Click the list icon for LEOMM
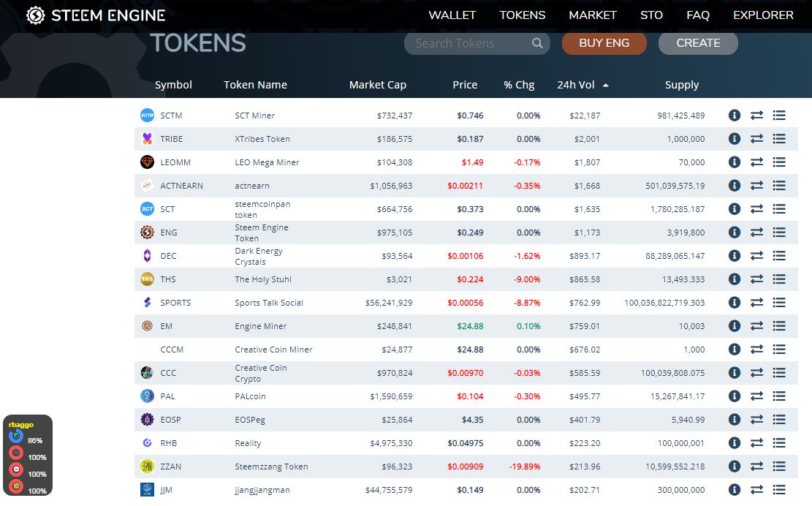The width and height of the screenshot is (812, 506). (779, 162)
